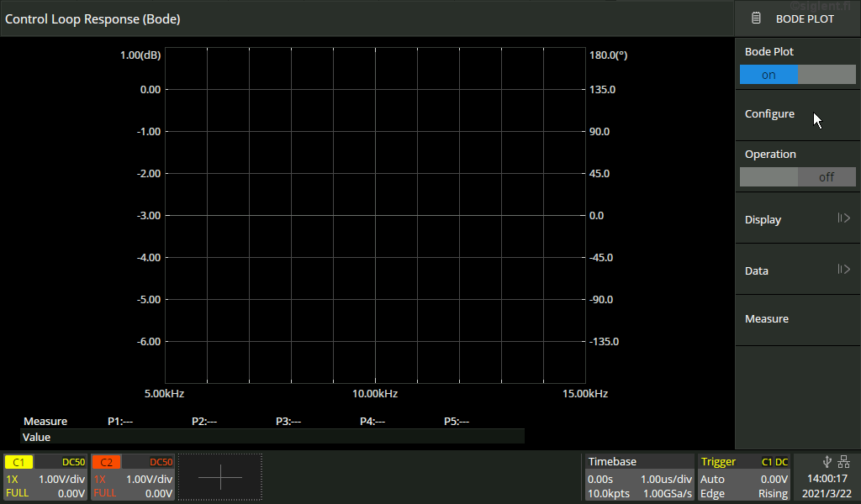Click the C1 DC50 coupling label
Image resolution: width=861 pixels, height=504 pixels.
[x=74, y=462]
